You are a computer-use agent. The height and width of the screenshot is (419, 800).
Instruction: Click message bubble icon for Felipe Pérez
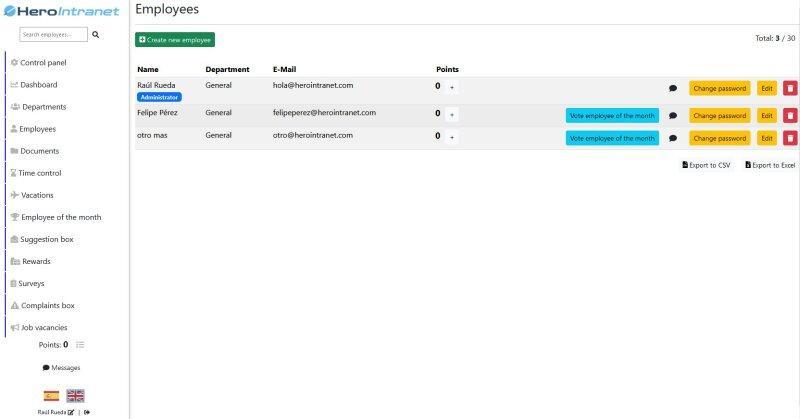click(x=673, y=116)
